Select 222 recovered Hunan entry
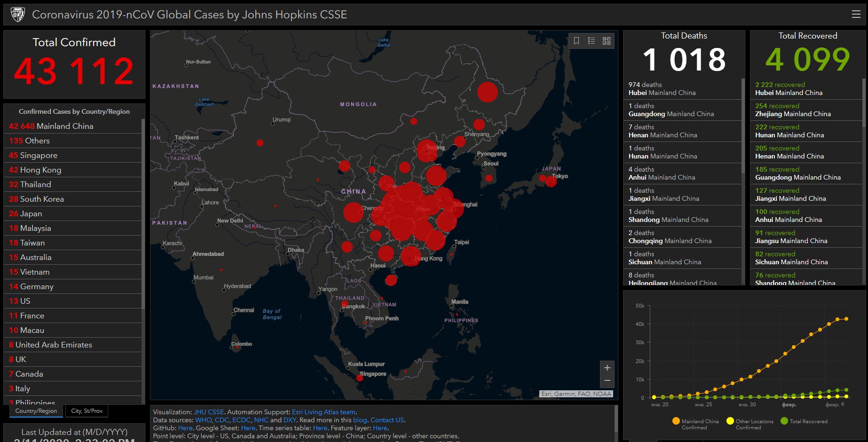 [806, 131]
